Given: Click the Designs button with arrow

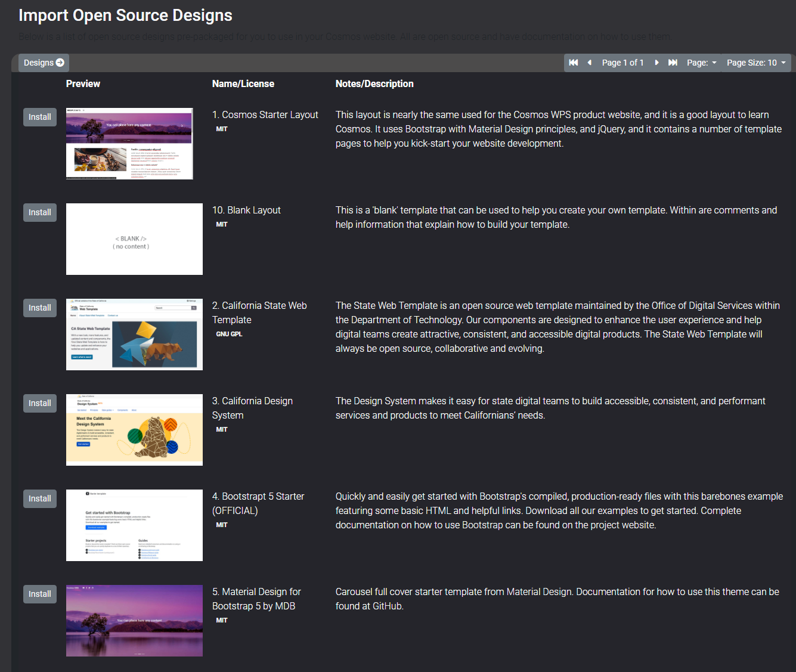Looking at the screenshot, I should (44, 63).
